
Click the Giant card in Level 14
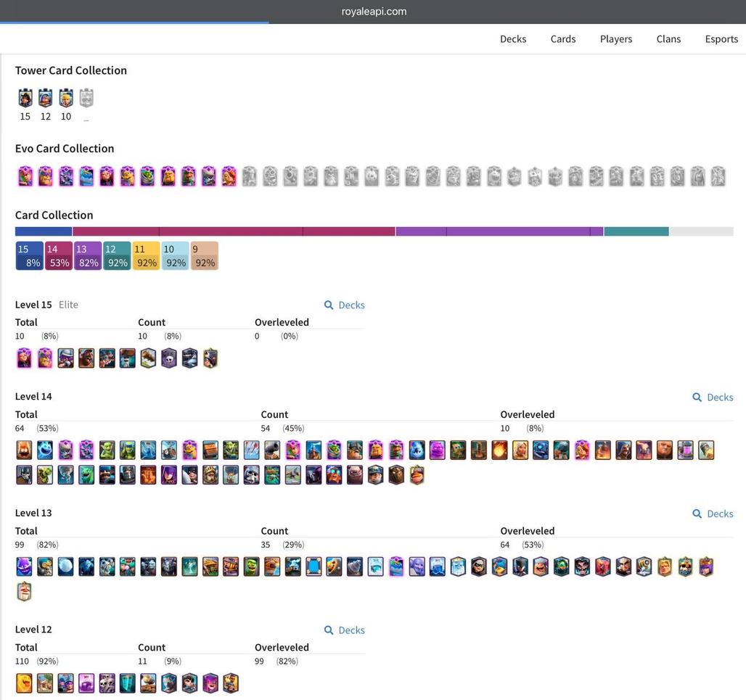point(665,450)
